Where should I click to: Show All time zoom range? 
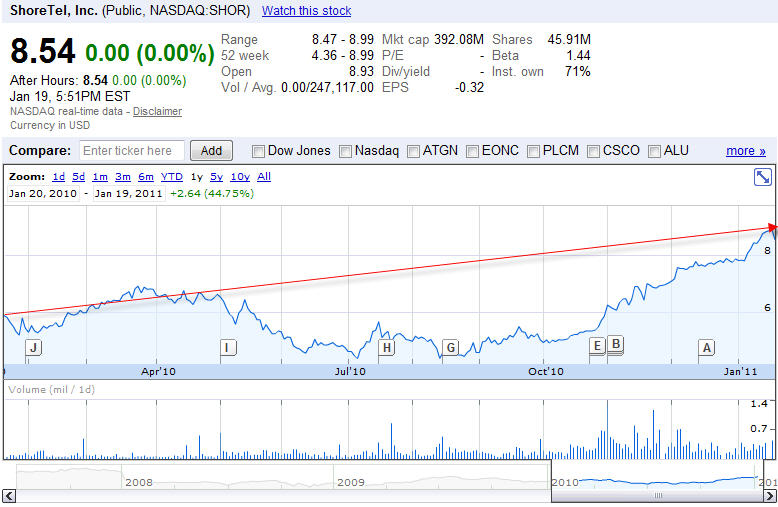pos(264,176)
